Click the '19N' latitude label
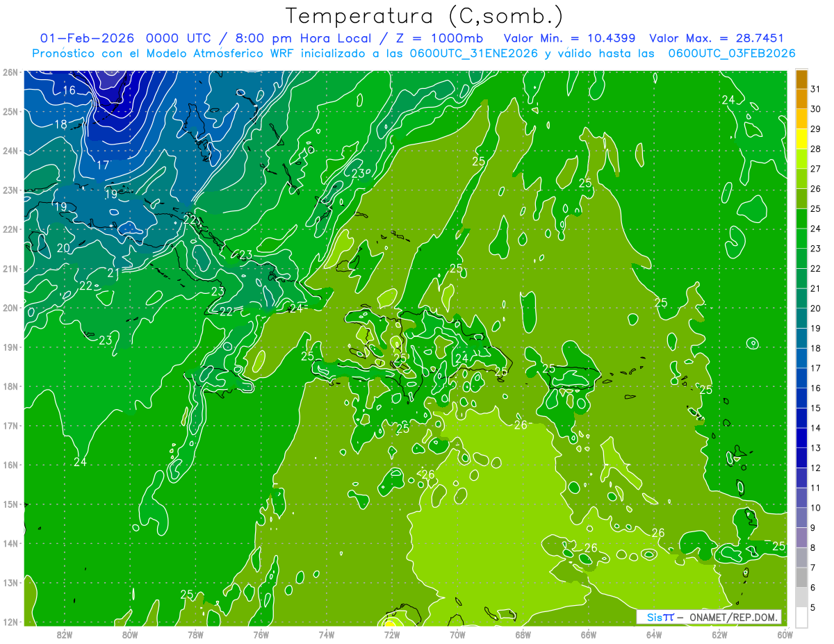The width and height of the screenshot is (834, 644). (10, 347)
